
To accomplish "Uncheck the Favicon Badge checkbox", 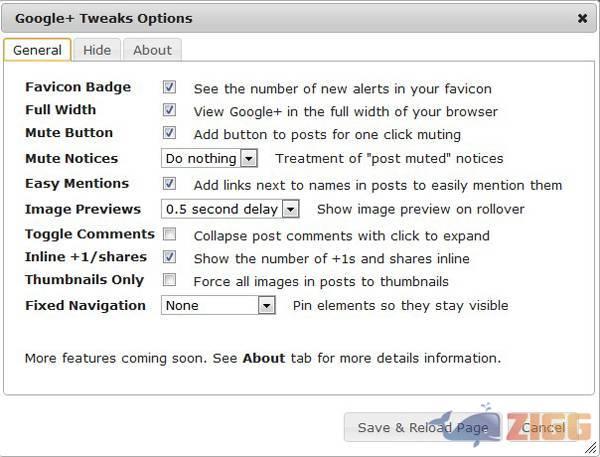I will click(x=170, y=88).
